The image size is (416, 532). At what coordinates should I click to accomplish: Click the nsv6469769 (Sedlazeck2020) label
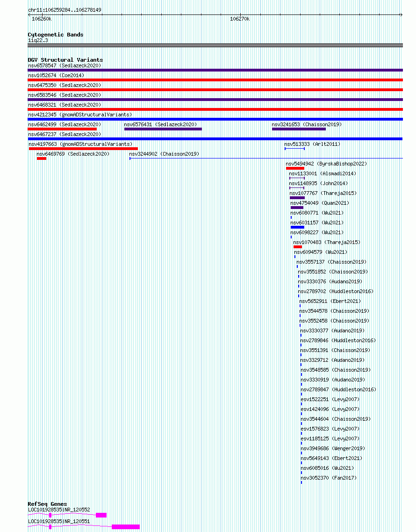tap(73, 154)
